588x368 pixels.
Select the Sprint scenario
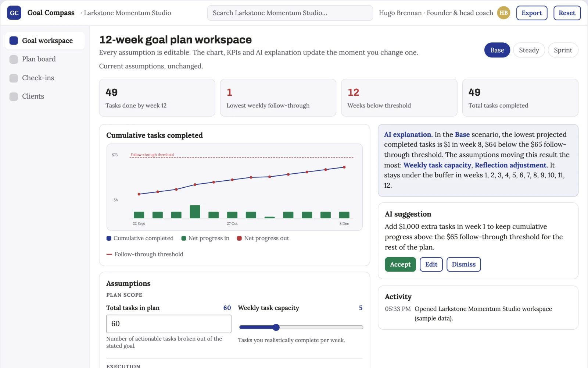(563, 50)
